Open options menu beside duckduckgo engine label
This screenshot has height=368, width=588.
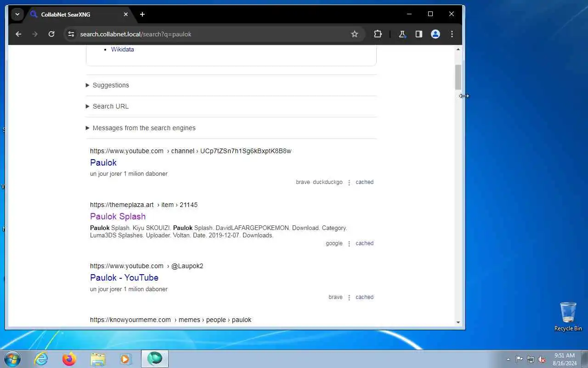(349, 183)
